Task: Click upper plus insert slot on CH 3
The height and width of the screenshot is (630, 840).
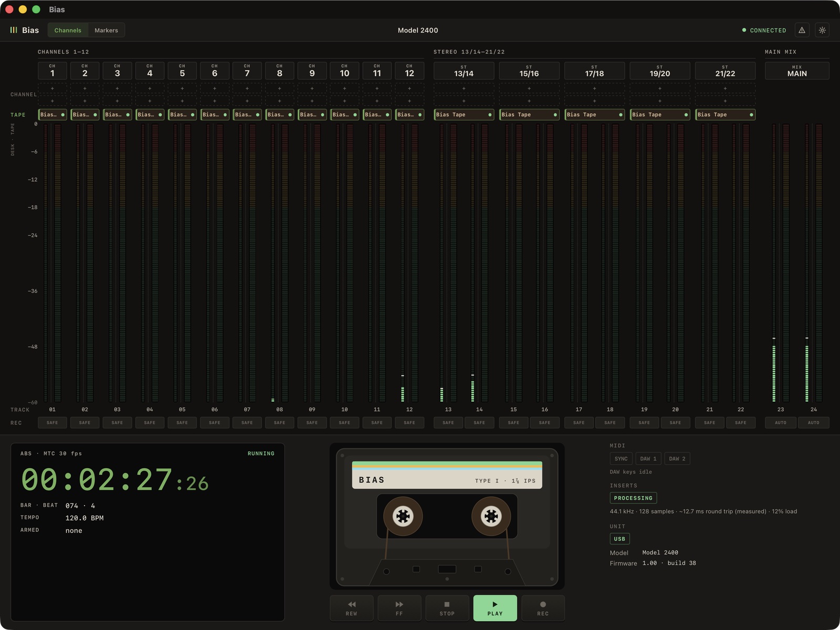Action: point(117,88)
